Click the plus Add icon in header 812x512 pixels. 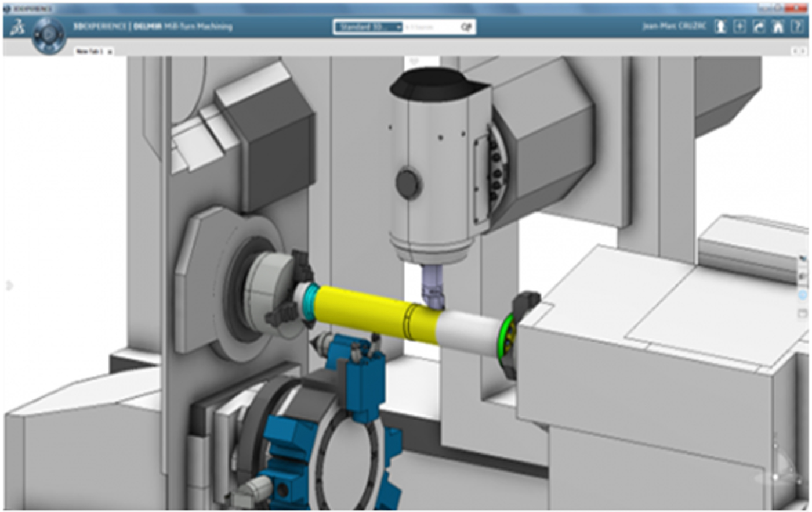[x=739, y=27]
